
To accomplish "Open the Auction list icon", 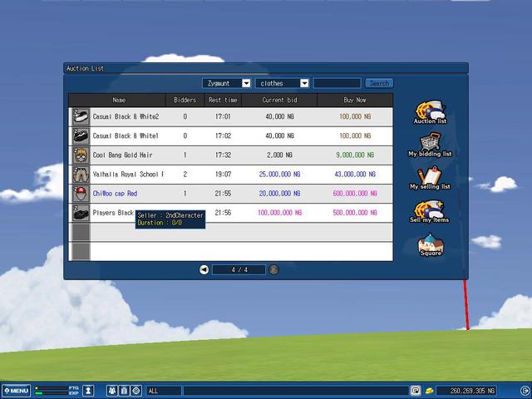I will coord(430,111).
